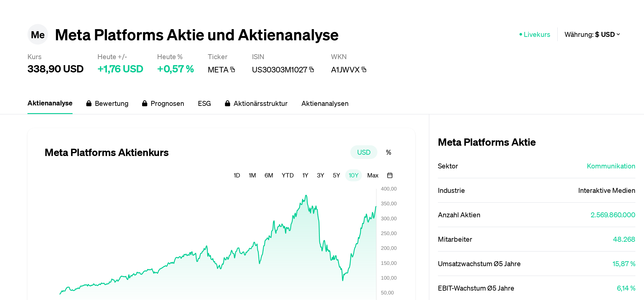Click the lock icon beside Prognosen
Screen dimensions: 644x300
coord(144,103)
